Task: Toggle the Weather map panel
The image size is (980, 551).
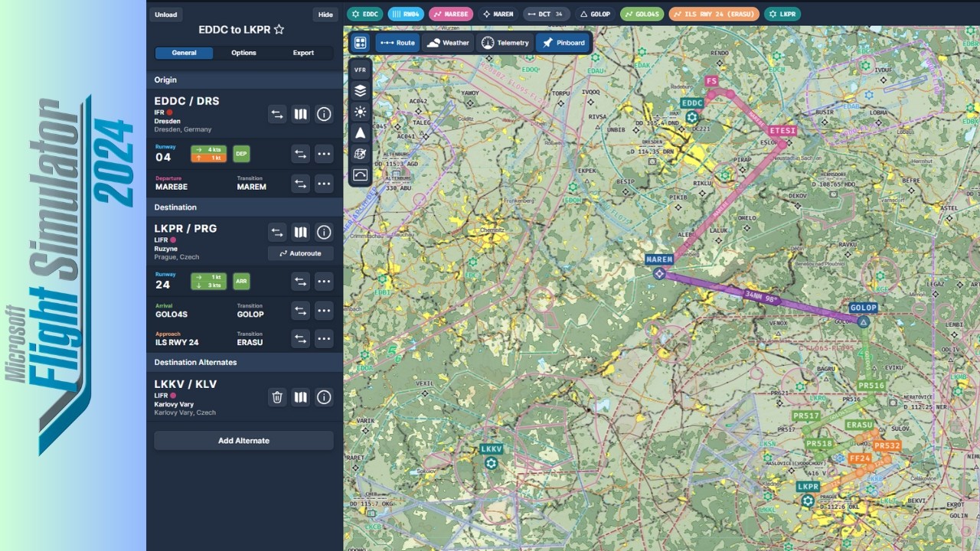Action: [448, 43]
